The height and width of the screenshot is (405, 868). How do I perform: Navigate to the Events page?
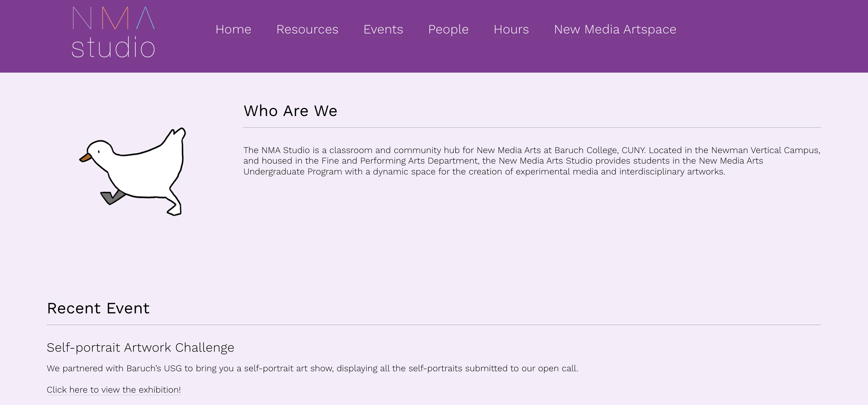(x=383, y=29)
